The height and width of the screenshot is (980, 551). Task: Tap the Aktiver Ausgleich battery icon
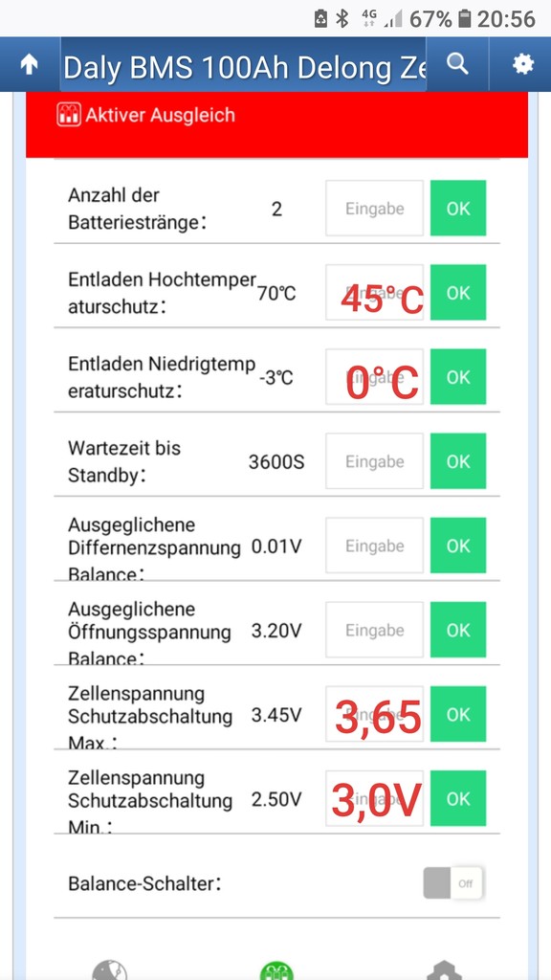[69, 115]
